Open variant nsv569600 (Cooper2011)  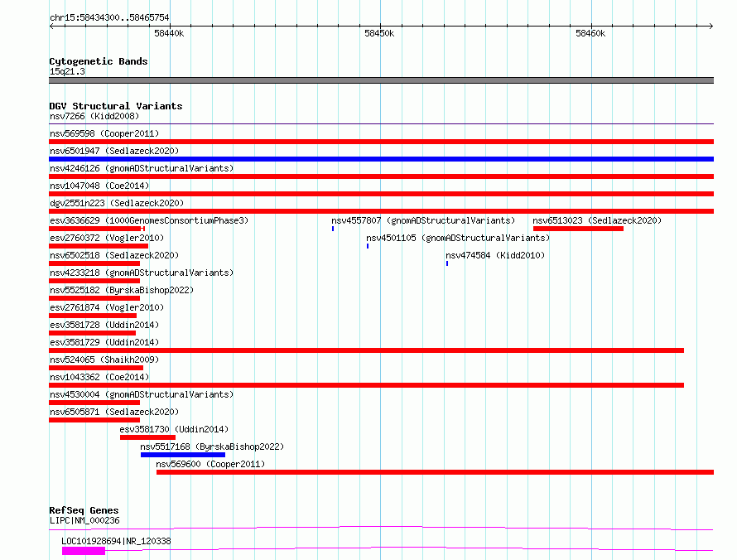point(210,464)
